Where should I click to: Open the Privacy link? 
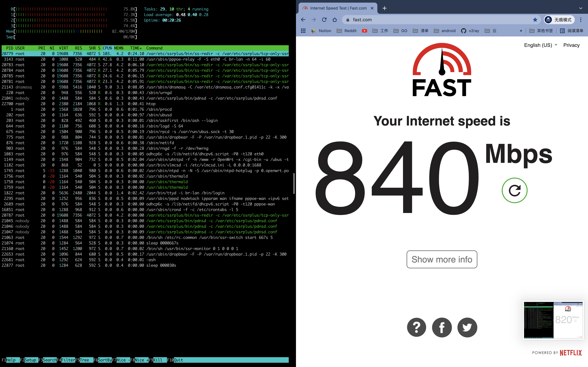pos(571,45)
